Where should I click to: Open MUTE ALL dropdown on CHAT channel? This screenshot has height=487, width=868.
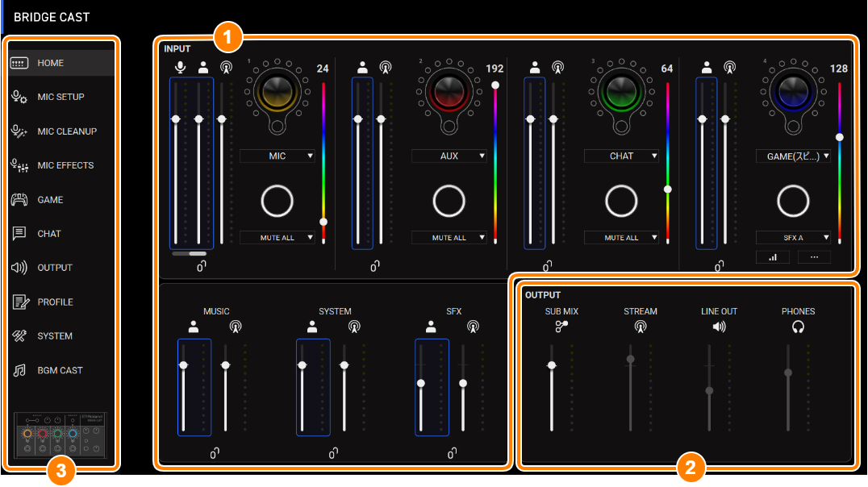tap(621, 237)
